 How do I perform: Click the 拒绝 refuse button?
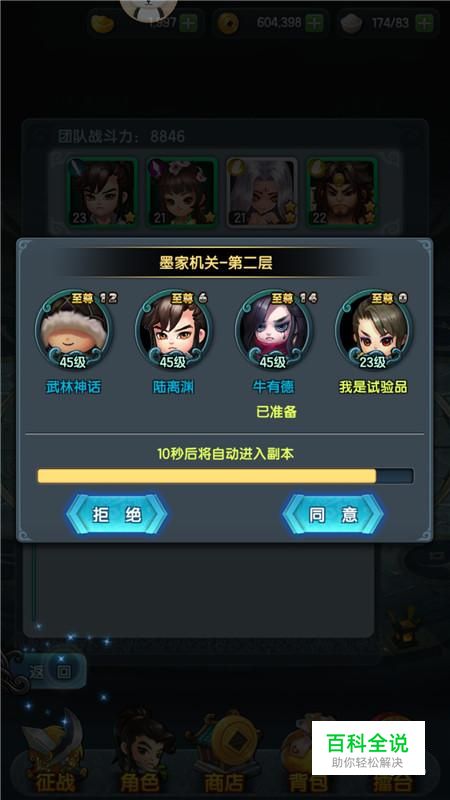(117, 514)
